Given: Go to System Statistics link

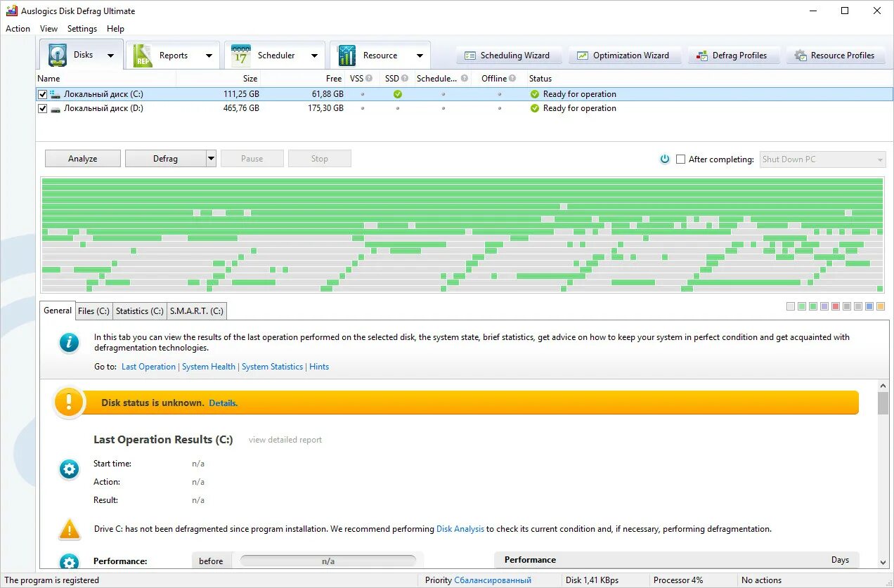Looking at the screenshot, I should point(272,367).
